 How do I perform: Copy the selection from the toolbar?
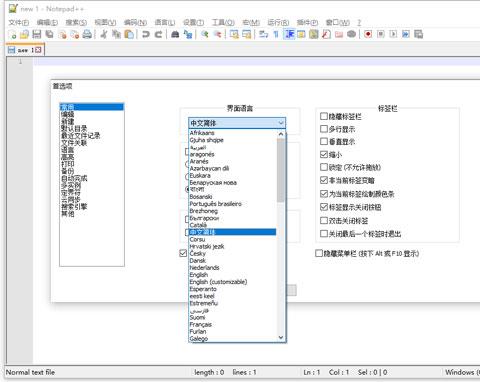[x=116, y=34]
